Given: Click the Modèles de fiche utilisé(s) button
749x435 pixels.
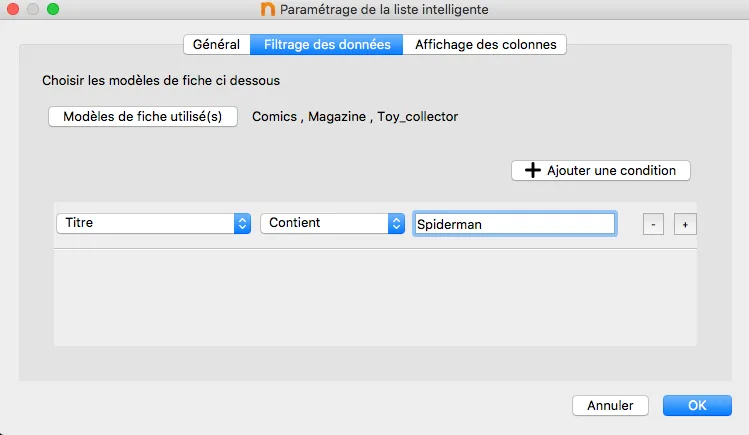Looking at the screenshot, I should click(x=143, y=116).
